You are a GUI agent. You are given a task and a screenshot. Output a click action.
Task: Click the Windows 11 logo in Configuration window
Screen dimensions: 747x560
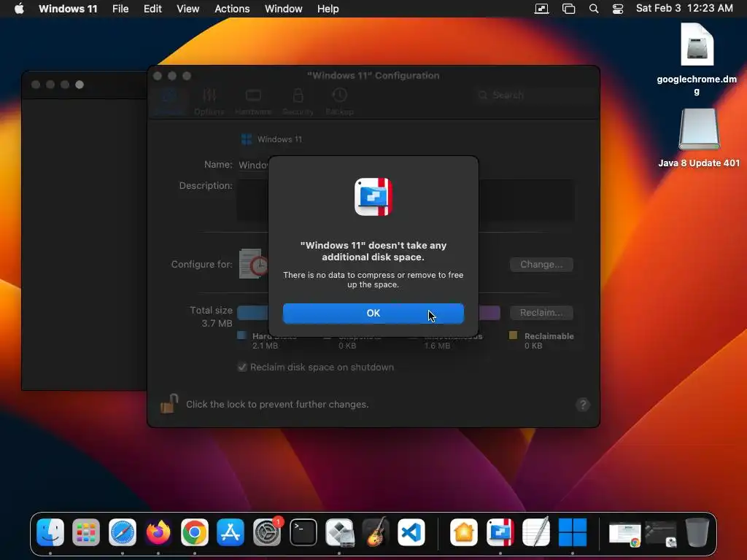pyautogui.click(x=247, y=139)
